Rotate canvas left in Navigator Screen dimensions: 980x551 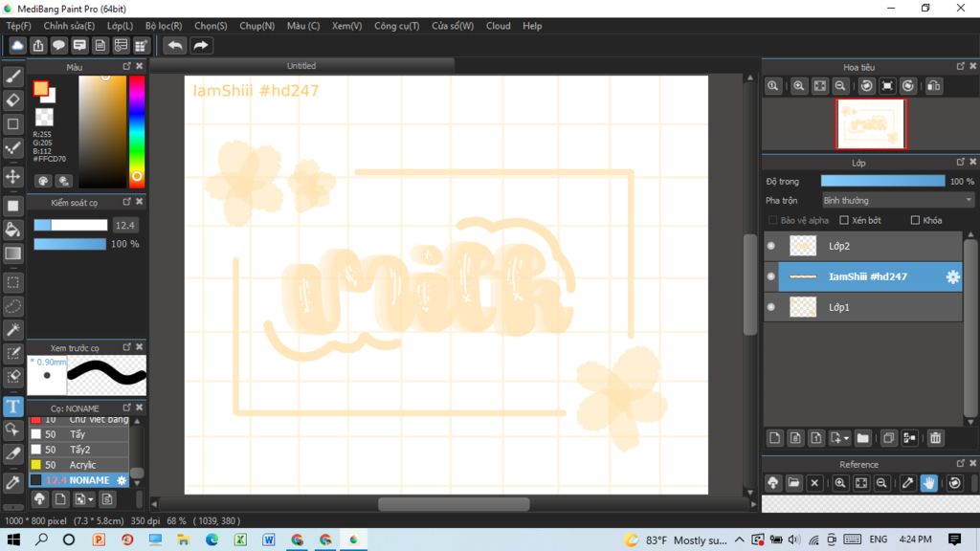click(866, 86)
